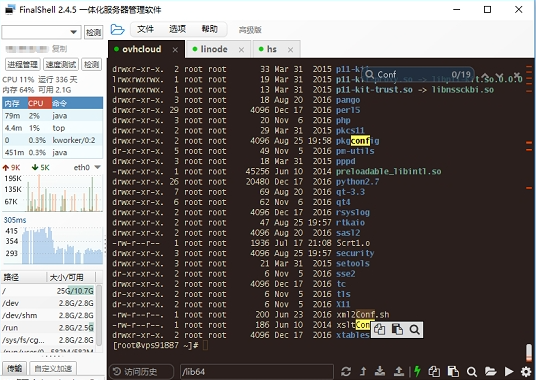
Task: Click the disk list scrollbar
Action: point(99,314)
